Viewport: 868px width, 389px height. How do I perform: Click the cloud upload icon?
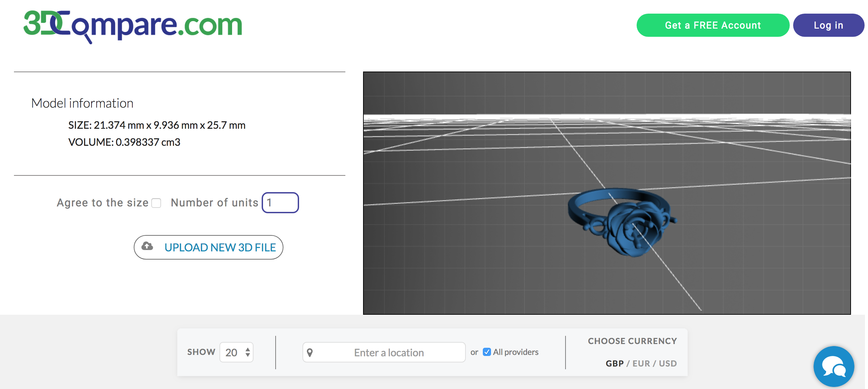147,247
